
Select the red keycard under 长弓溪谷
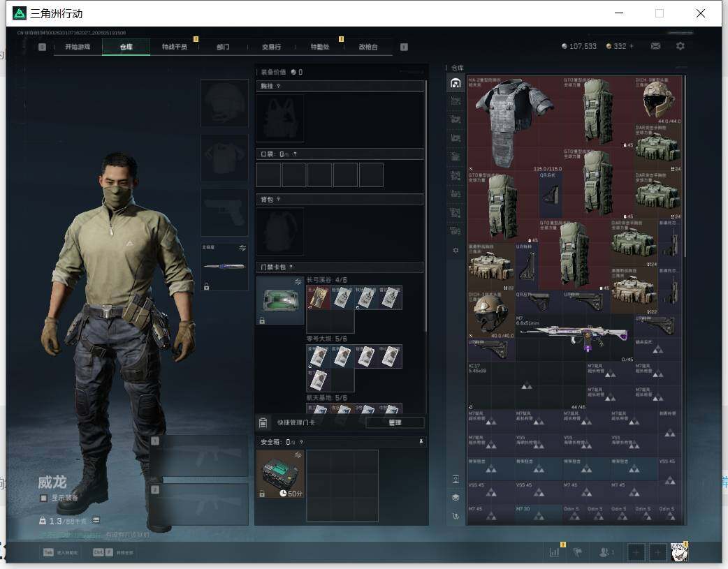point(319,297)
